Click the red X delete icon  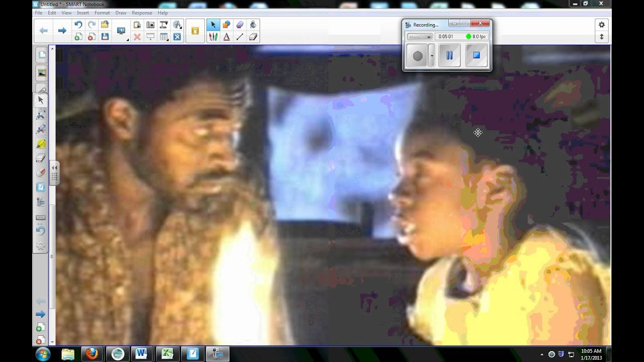click(137, 37)
